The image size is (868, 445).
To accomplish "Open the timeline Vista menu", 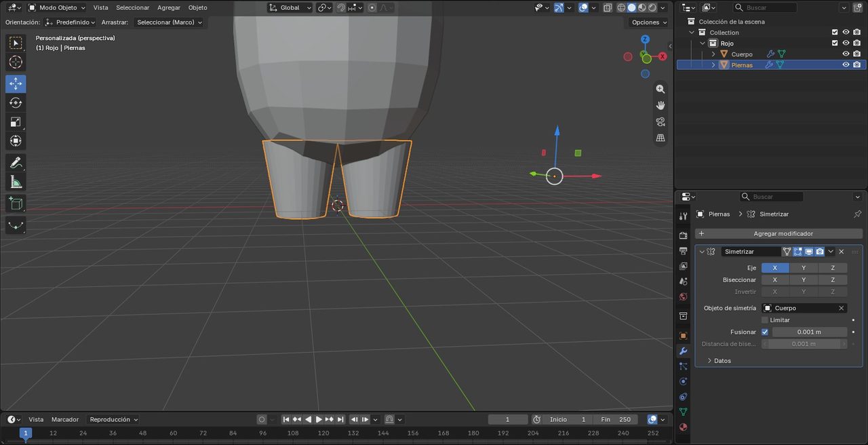I will (x=36, y=419).
